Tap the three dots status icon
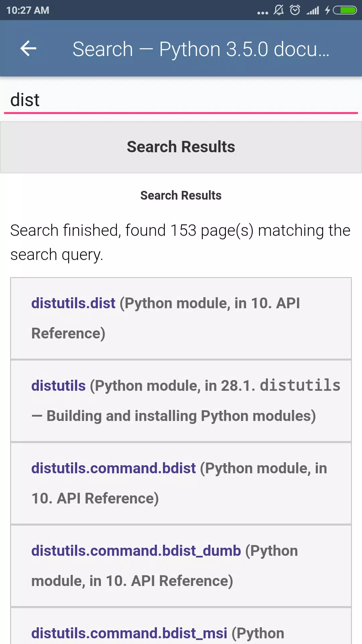 pyautogui.click(x=262, y=13)
